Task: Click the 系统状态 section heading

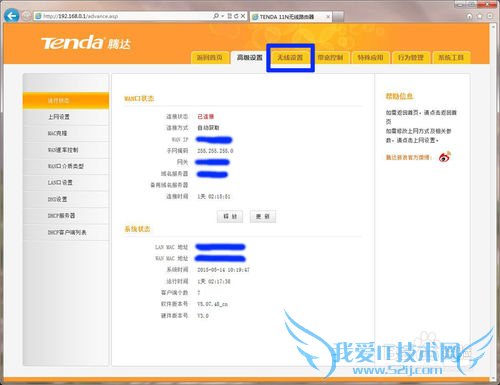Action: tap(137, 229)
